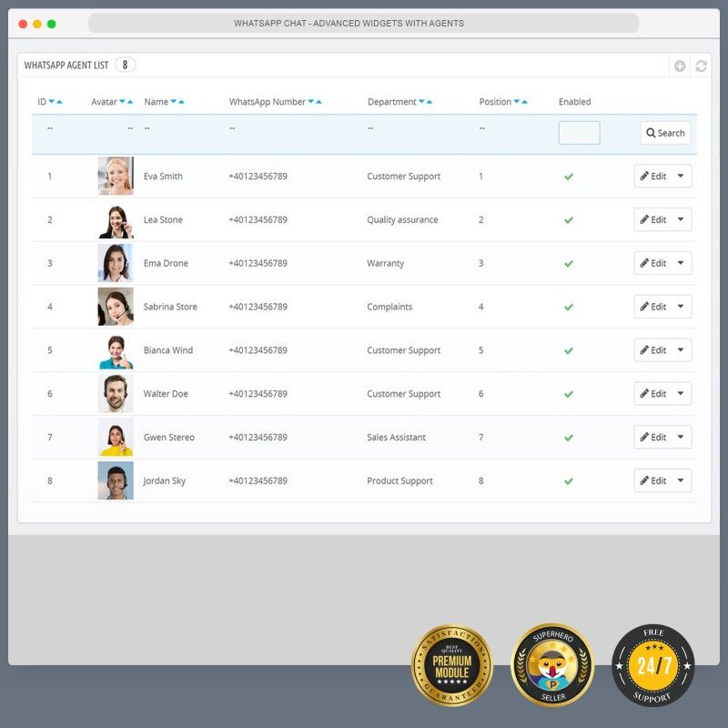Viewport: 728px width, 728px height.
Task: Click Walter Doe's avatar photo
Action: pos(116,394)
